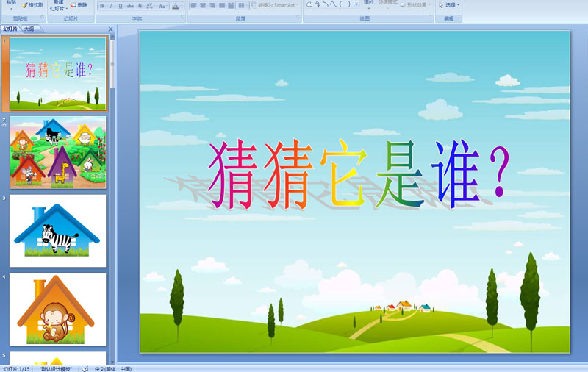This screenshot has height=372, width=588.
Task: Click the thumbnail pane vertical scrollbar
Action: pyautogui.click(x=112, y=65)
